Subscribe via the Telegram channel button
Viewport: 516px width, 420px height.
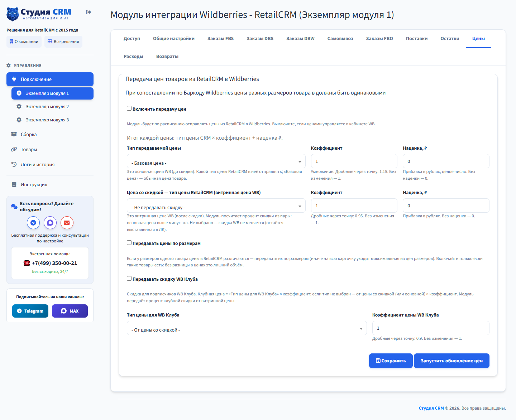point(30,311)
